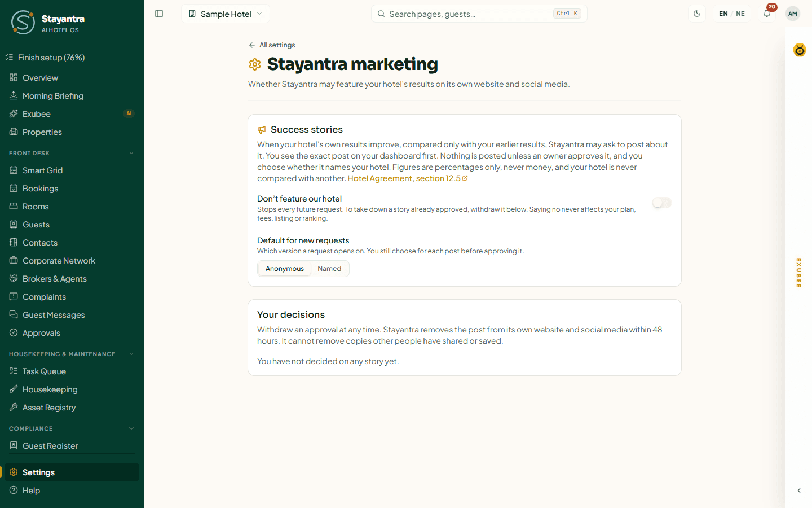
Task: Collapse Housekeeping & Maintenance section
Action: point(131,354)
